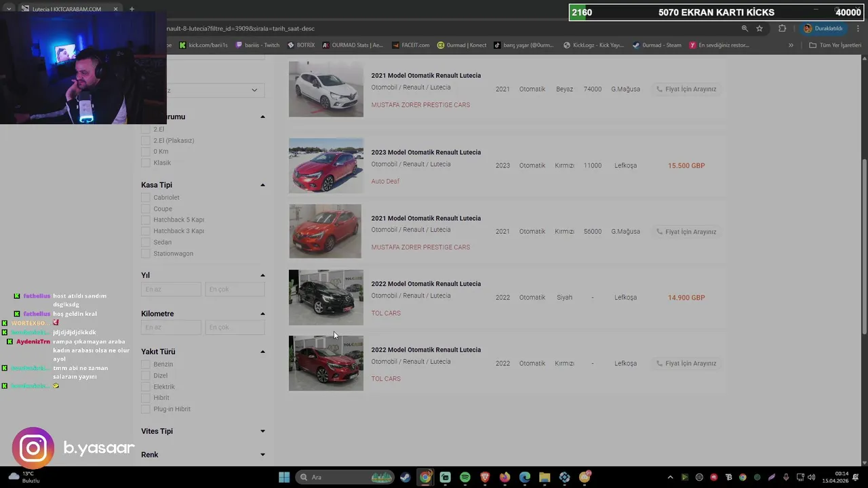Open the browser extensions puzzle icon

(782, 28)
